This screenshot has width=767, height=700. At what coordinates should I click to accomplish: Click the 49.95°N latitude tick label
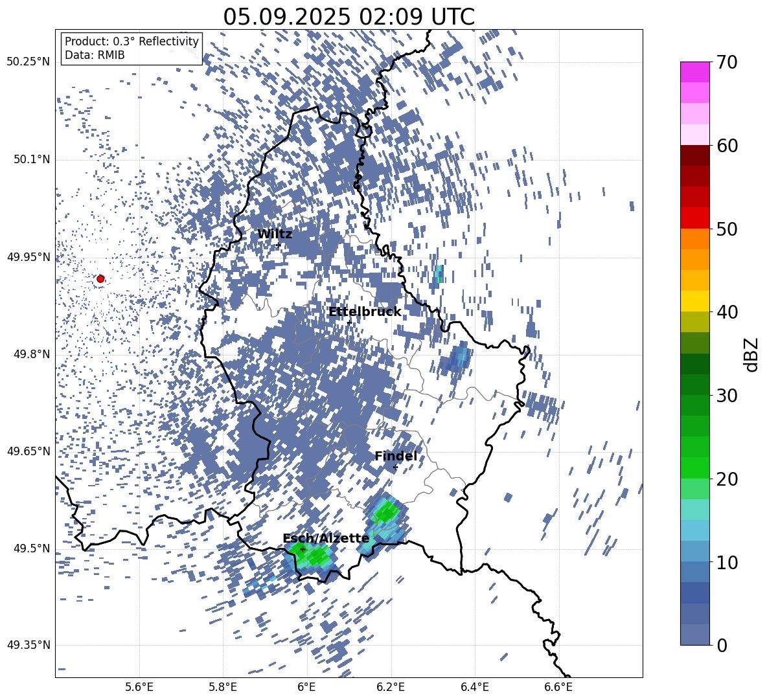click(29, 257)
